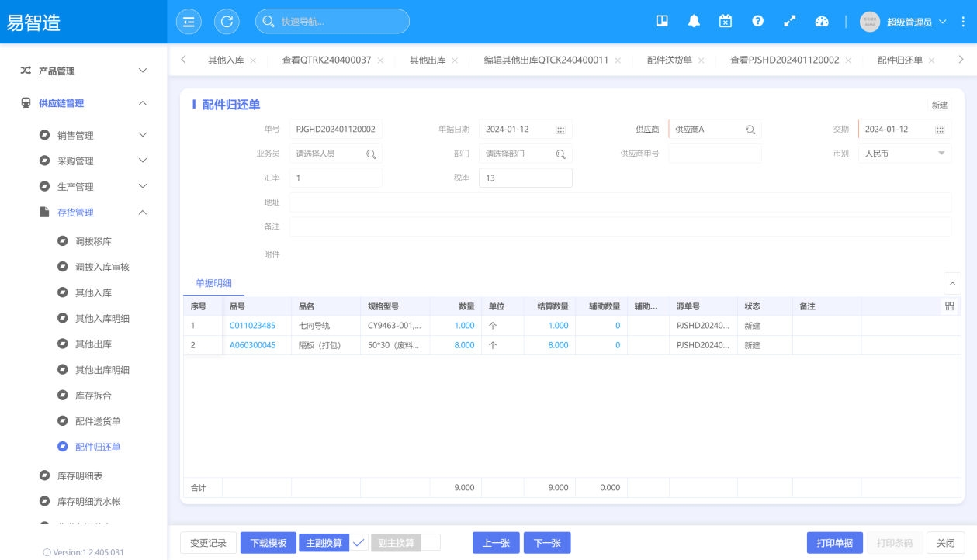
Task: Collapse the 单据明细 panel with the chevron
Action: (952, 284)
